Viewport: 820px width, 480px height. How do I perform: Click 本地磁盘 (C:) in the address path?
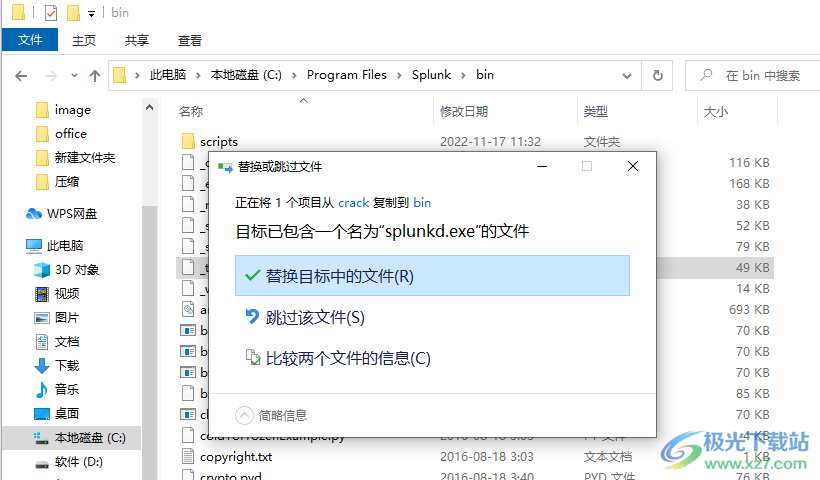click(x=246, y=75)
